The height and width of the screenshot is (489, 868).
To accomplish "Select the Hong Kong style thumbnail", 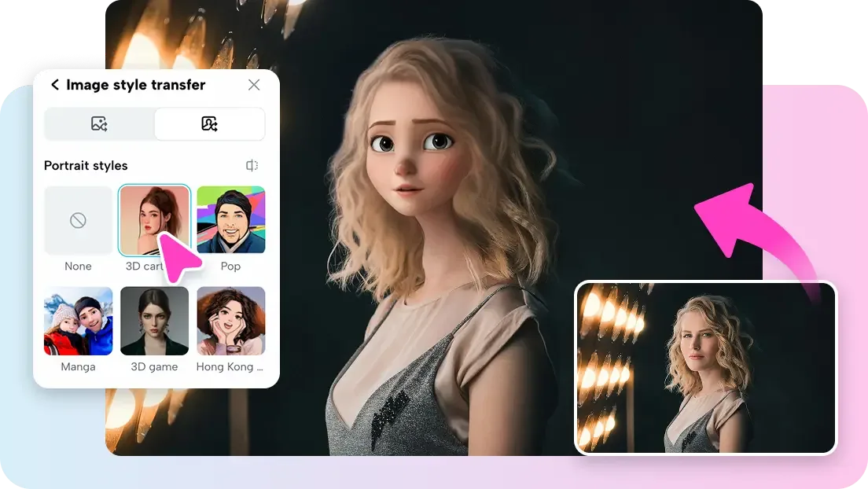I will tap(230, 321).
